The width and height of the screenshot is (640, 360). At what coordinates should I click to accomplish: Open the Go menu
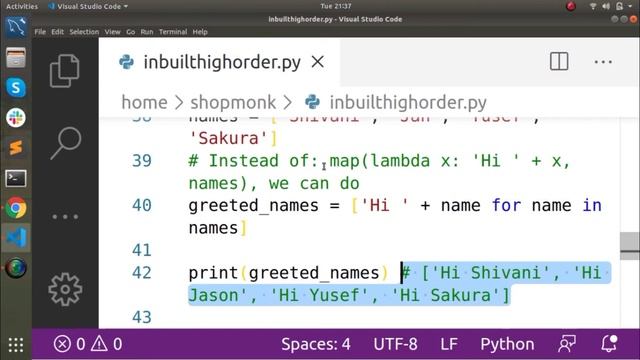(x=131, y=32)
